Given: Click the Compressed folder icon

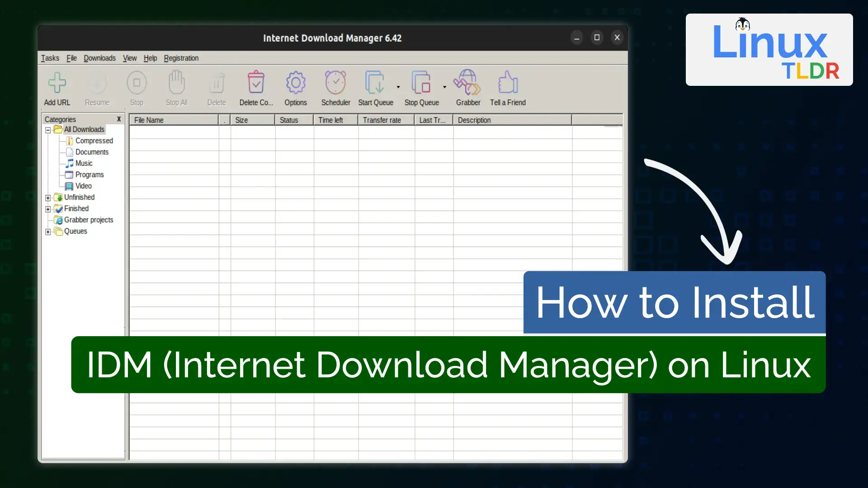Looking at the screenshot, I should 70,141.
